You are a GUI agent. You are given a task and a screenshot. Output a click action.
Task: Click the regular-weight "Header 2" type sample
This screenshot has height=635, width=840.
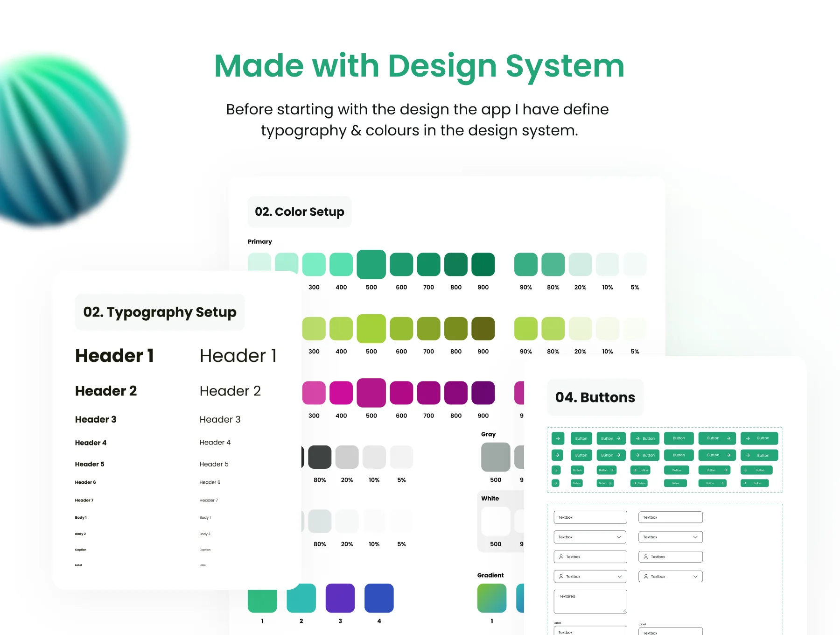pyautogui.click(x=230, y=391)
